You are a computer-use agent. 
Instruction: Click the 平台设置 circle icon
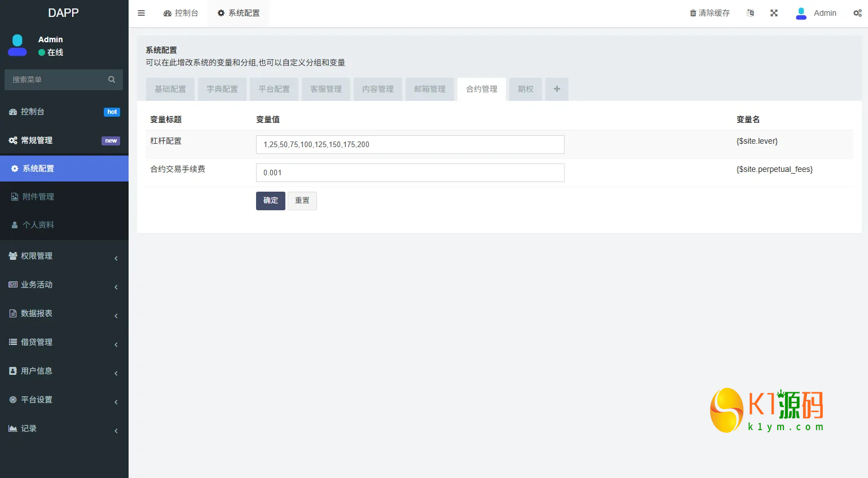(x=13, y=400)
